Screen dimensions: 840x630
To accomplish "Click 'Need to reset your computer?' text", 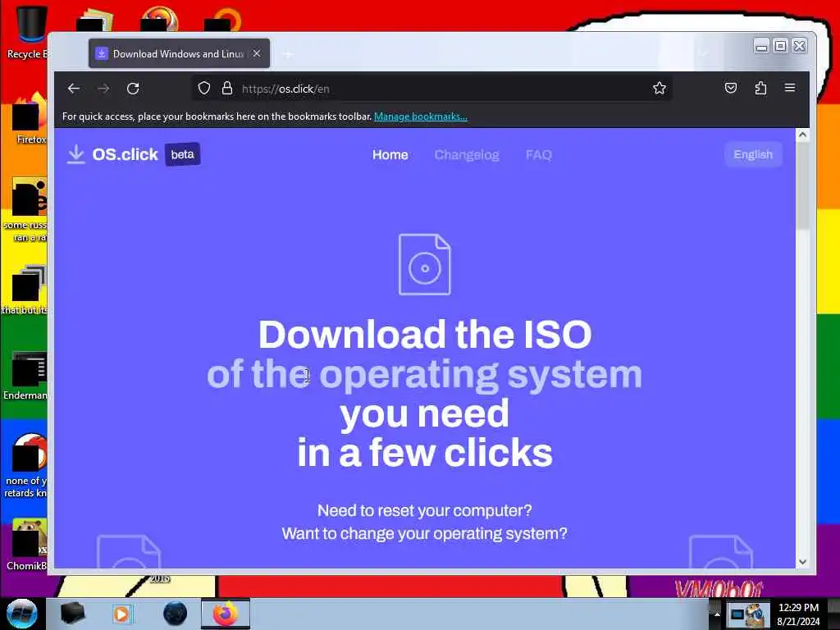I will (x=425, y=510).
